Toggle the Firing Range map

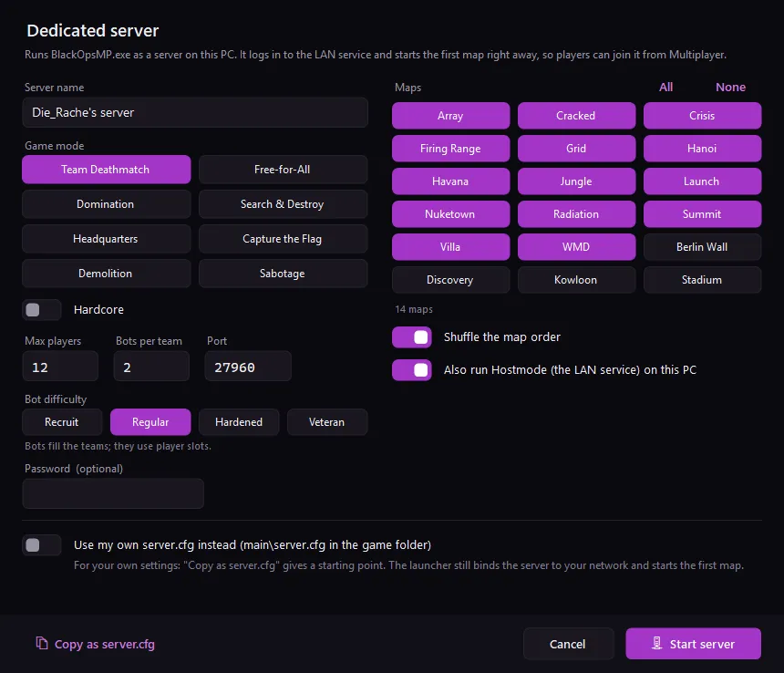point(450,149)
